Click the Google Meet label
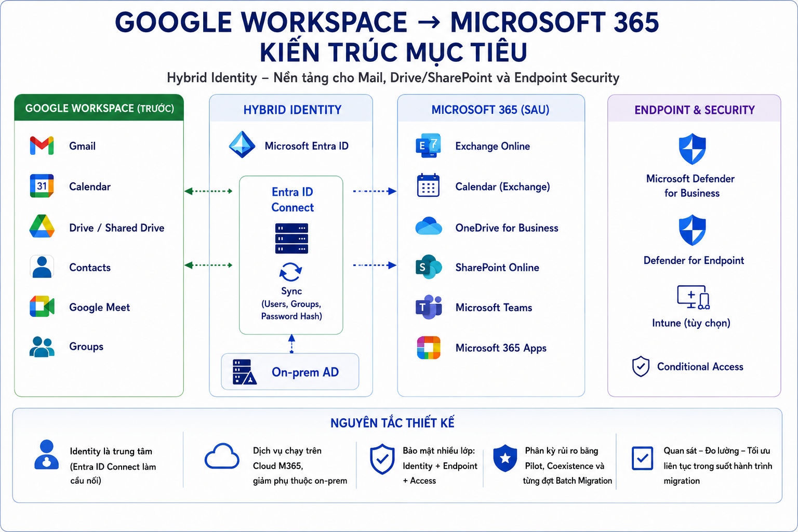 tap(99, 308)
